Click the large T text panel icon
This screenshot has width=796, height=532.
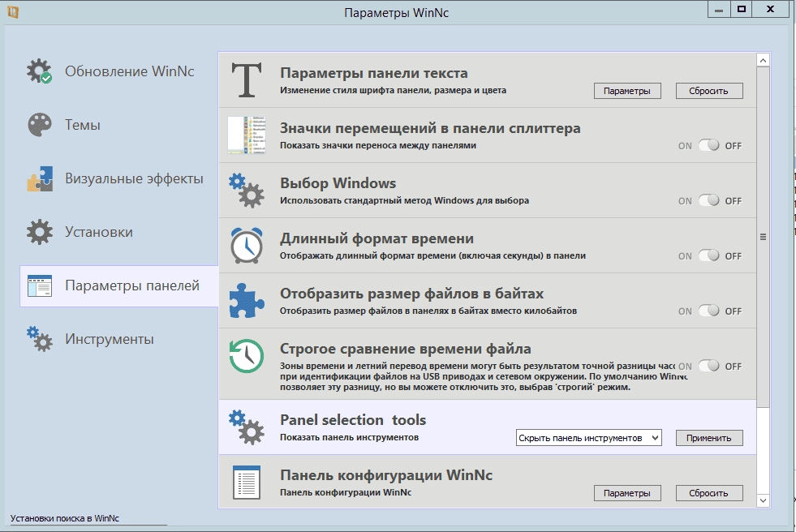[x=247, y=79]
